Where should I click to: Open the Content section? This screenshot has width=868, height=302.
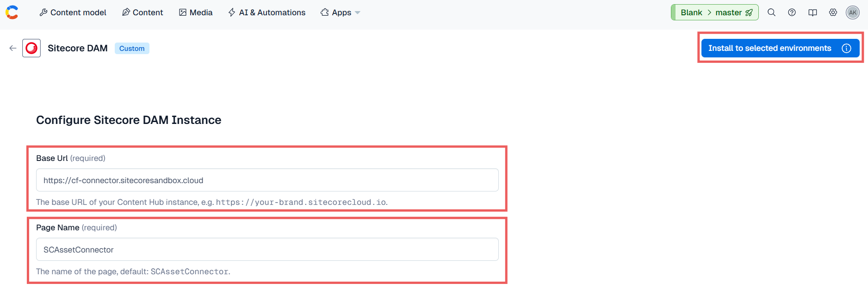click(x=143, y=12)
